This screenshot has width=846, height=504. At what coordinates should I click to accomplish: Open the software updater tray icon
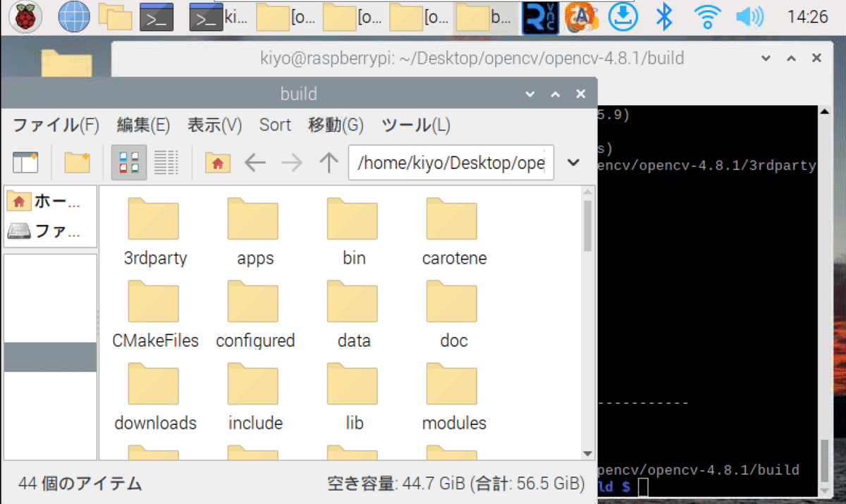pyautogui.click(x=582, y=17)
